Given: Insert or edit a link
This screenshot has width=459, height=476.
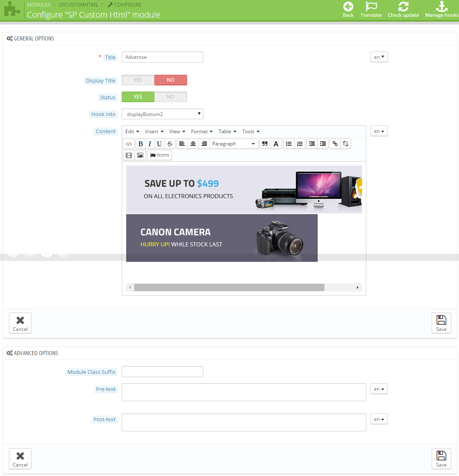Looking at the screenshot, I should 335,144.
